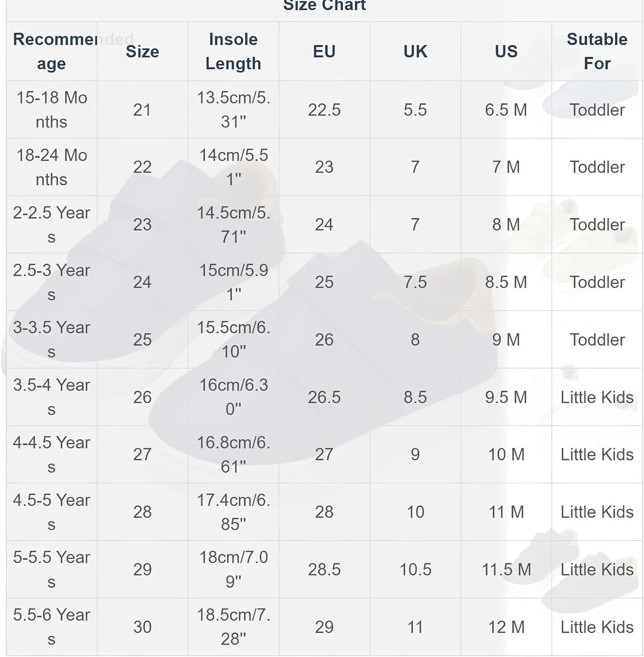Select the 6.5 M US size cell

[506, 109]
